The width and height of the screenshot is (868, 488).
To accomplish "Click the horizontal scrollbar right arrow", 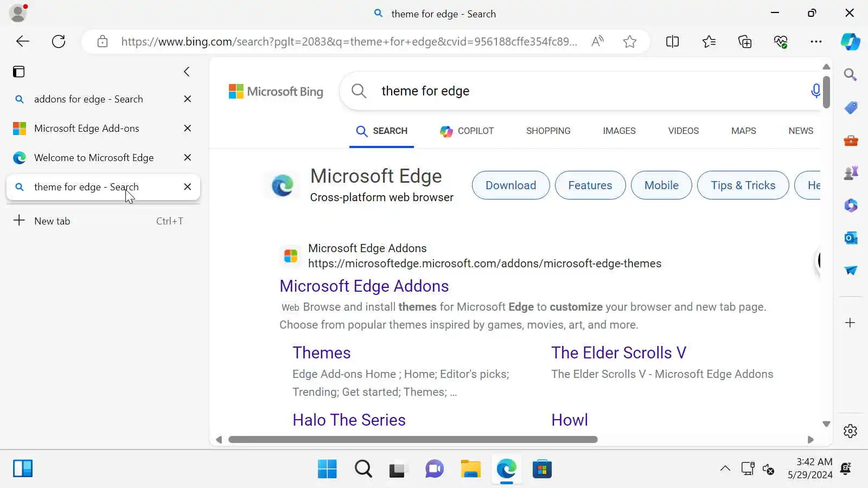I will pos(810,440).
